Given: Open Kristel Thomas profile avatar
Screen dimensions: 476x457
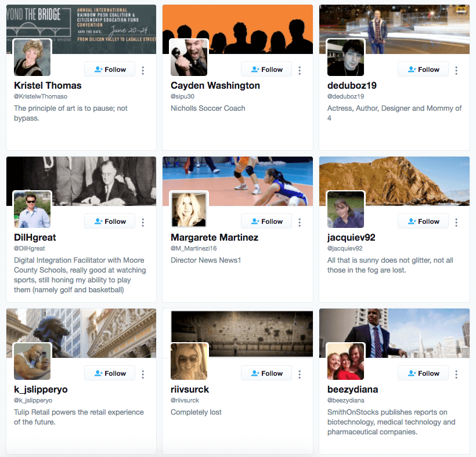Looking at the screenshot, I should 32,57.
